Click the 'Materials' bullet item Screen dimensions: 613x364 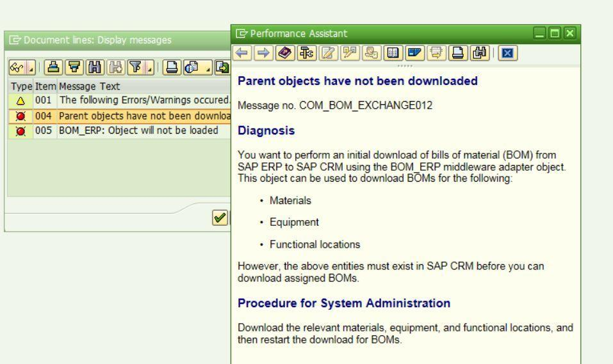(290, 201)
